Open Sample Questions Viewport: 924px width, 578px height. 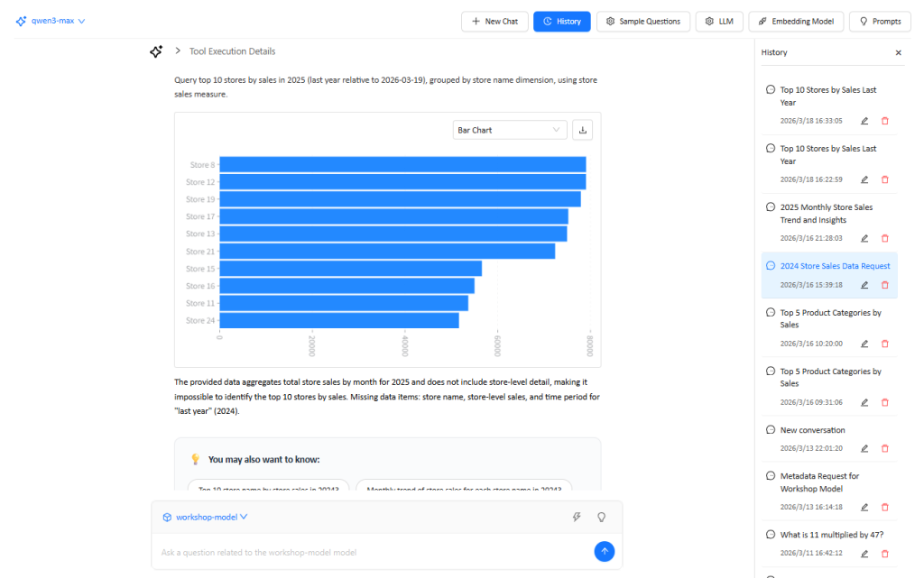(643, 21)
